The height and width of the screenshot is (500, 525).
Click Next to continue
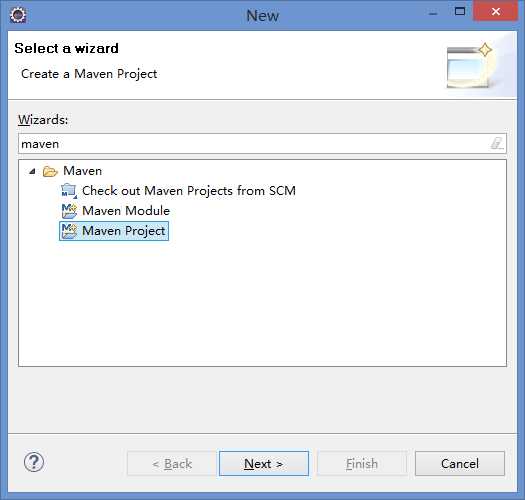(264, 463)
